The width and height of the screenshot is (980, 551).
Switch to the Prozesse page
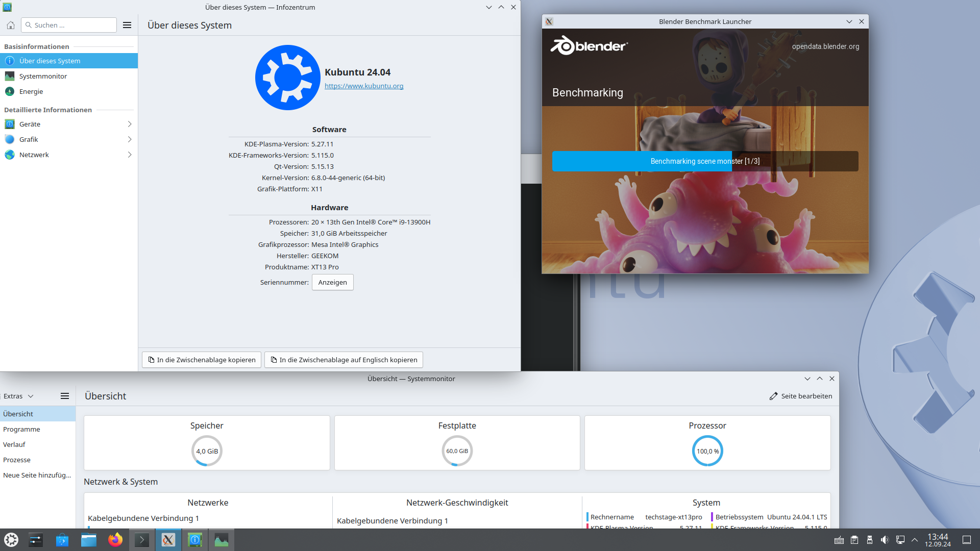pyautogui.click(x=17, y=460)
